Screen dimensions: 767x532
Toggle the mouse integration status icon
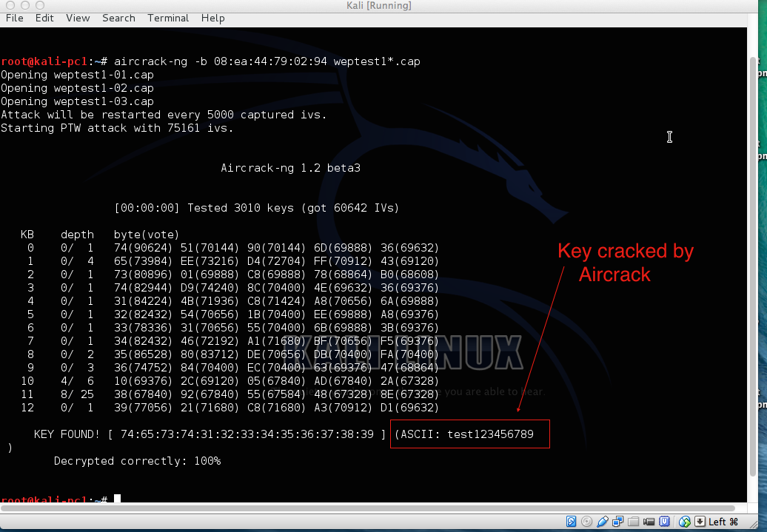[x=684, y=522]
